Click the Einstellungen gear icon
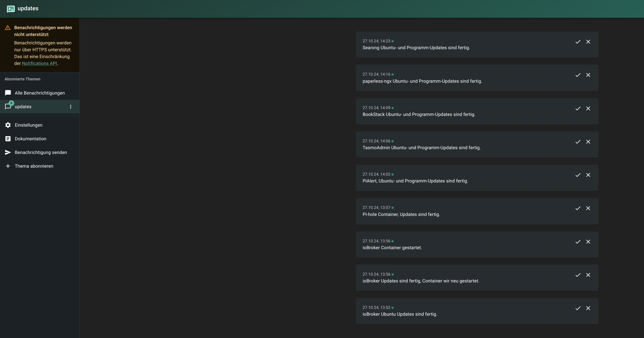Screen dimensions: 644x338 click(x=8, y=125)
